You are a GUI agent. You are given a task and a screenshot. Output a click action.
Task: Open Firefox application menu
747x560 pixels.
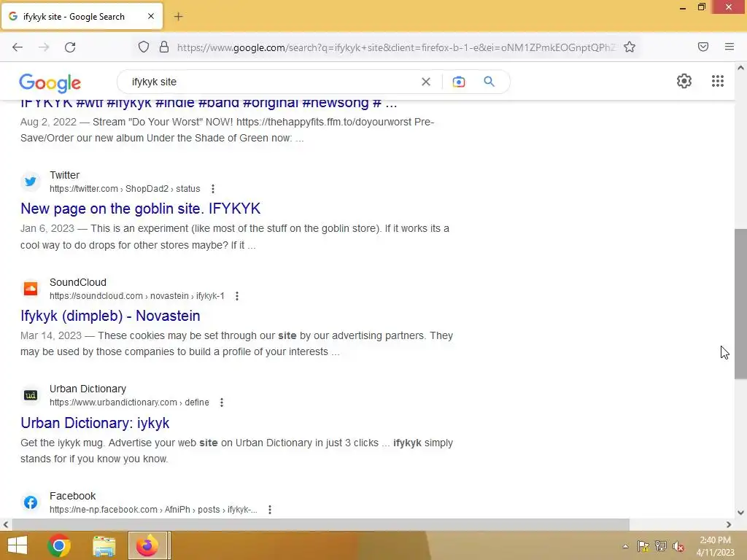[729, 47]
